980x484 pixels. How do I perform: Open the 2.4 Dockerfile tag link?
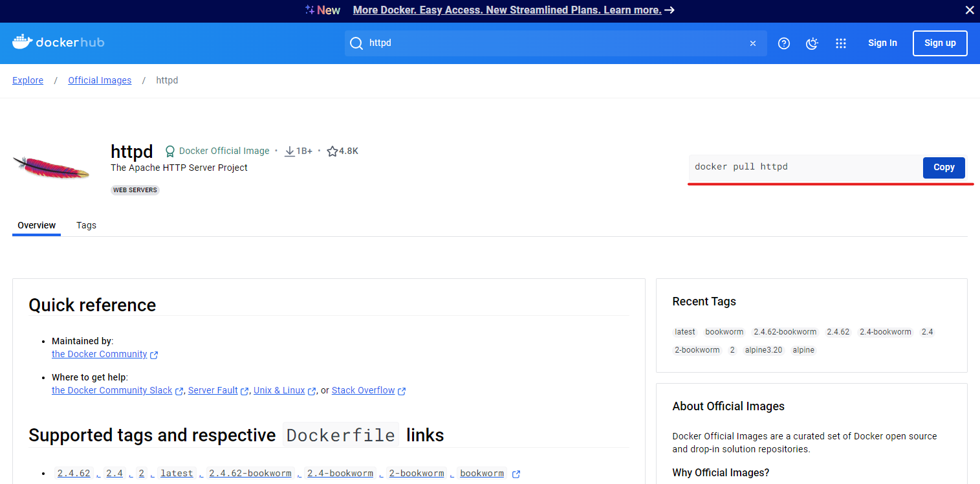pyautogui.click(x=114, y=474)
